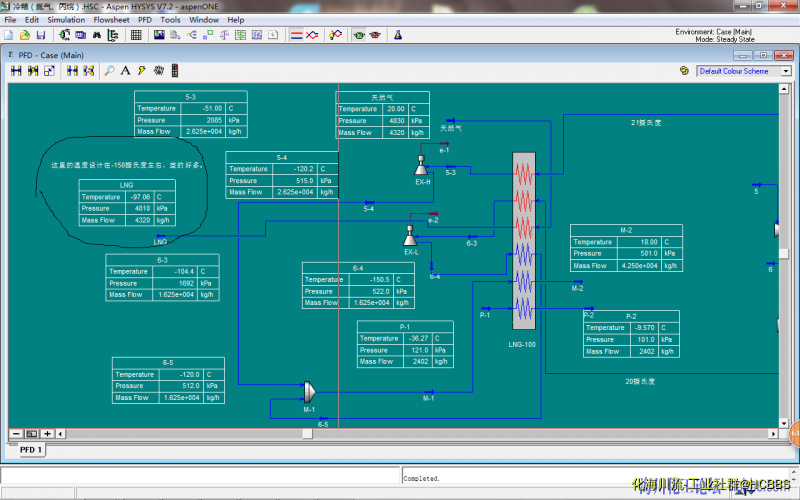The image size is (800, 500).
Task: Open the Workbook grid icon
Action: point(136,35)
